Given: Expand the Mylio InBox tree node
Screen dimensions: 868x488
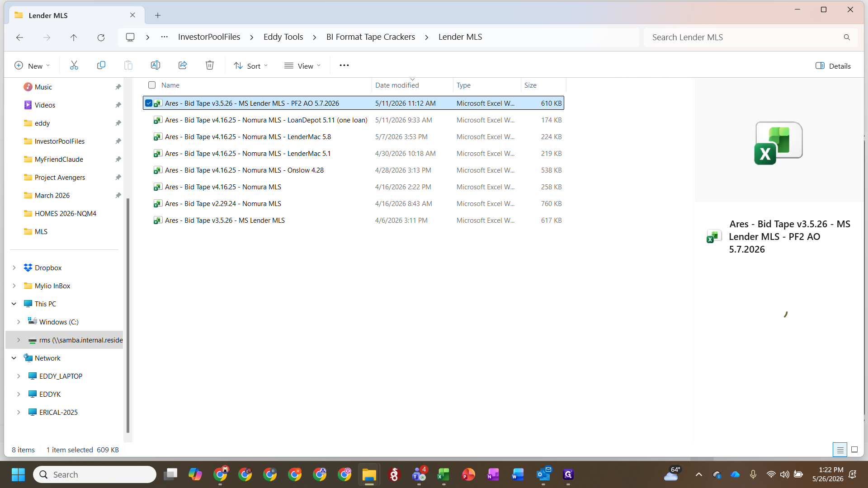Looking at the screenshot, I should [14, 286].
